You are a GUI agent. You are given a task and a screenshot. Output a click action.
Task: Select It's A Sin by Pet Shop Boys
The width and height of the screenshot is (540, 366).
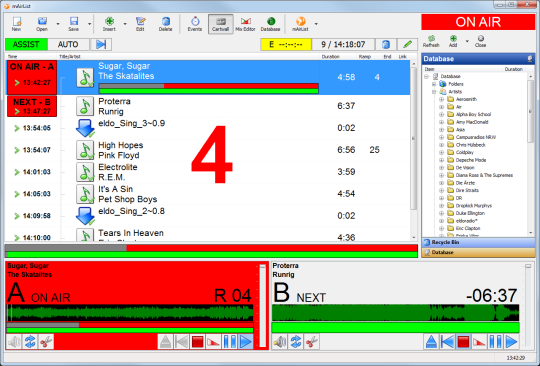208,194
